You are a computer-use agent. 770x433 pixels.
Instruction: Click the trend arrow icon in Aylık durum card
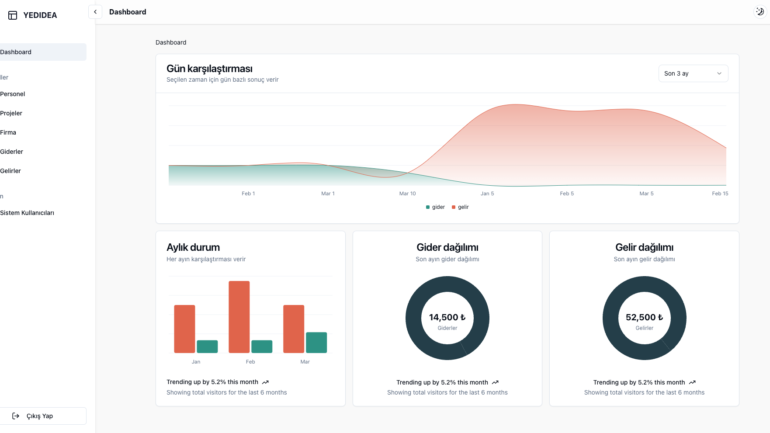point(266,382)
